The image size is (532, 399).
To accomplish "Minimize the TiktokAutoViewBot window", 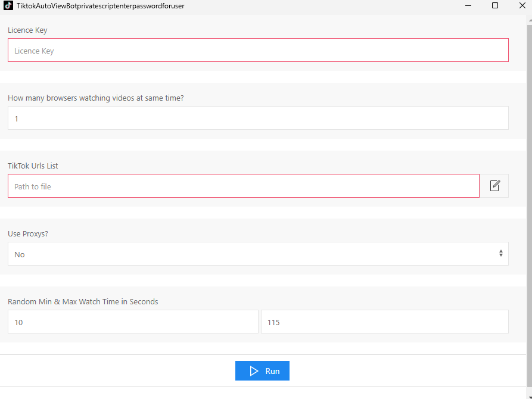I will pyautogui.click(x=468, y=5).
